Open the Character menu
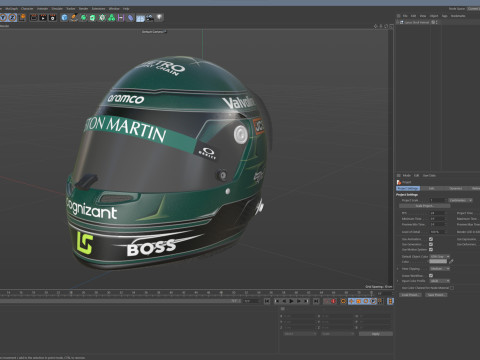 click(27, 9)
